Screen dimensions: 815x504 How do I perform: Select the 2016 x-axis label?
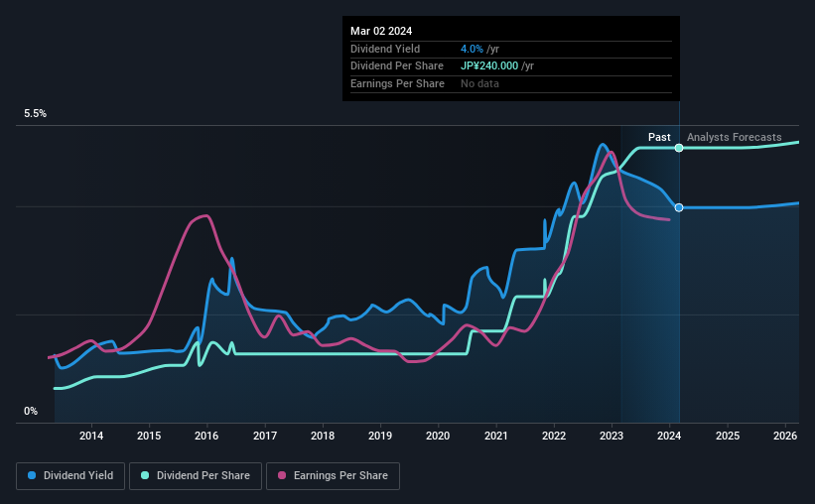[x=206, y=436]
